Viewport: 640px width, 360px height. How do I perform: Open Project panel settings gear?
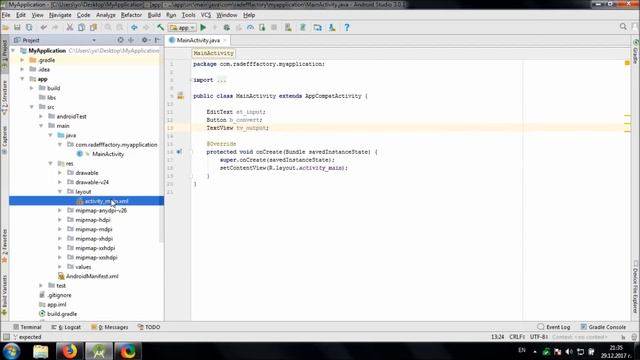pos(145,40)
